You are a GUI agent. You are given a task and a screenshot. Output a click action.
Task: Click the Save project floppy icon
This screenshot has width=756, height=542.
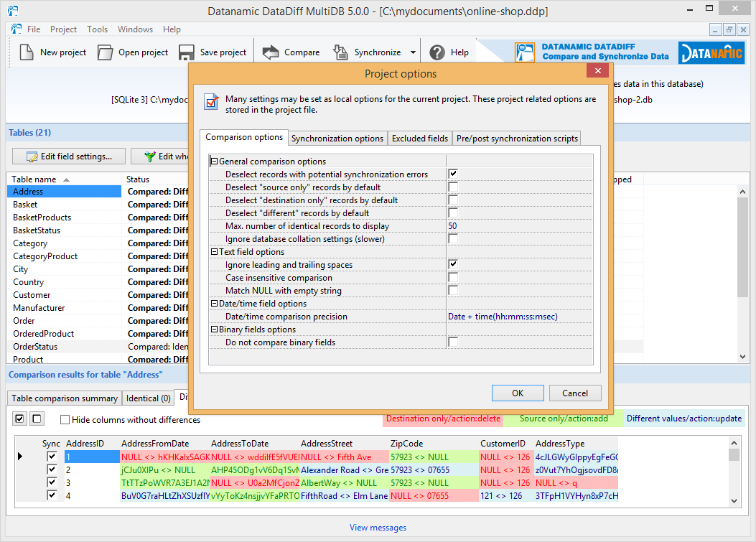tap(186, 52)
